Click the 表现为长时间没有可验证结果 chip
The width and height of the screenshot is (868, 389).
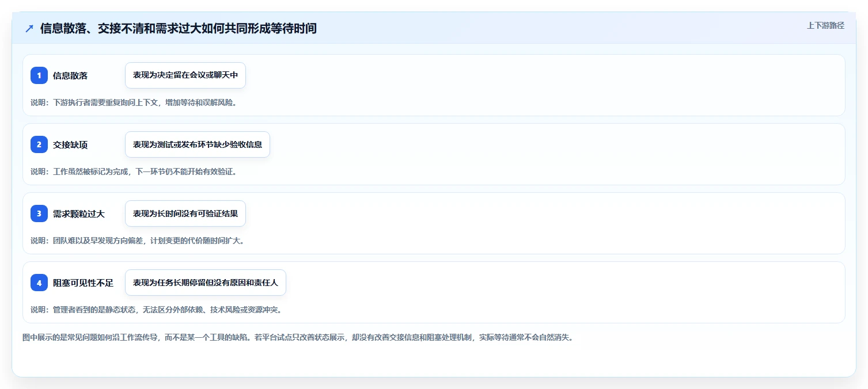tap(185, 213)
